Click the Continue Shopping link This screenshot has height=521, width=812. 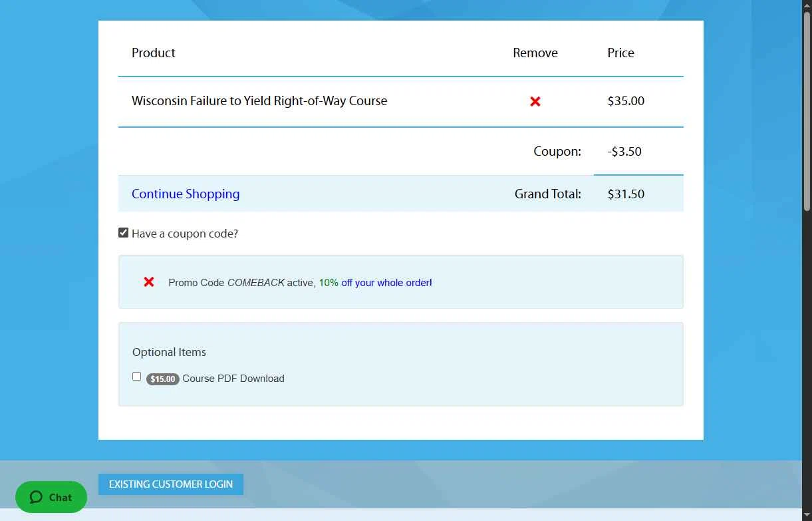[186, 194]
